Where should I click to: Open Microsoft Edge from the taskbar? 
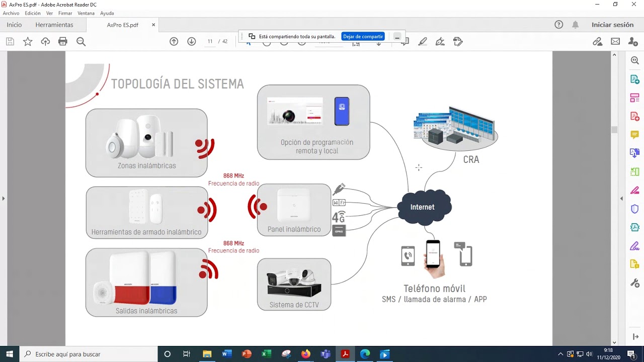pyautogui.click(x=365, y=354)
